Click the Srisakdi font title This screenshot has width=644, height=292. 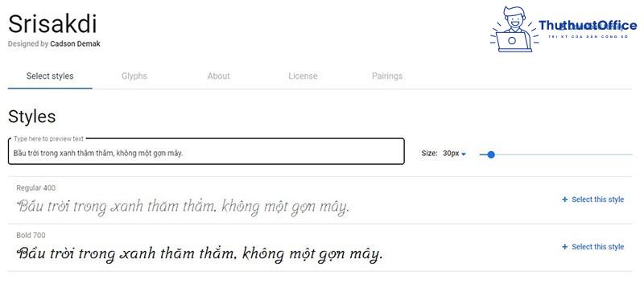click(x=52, y=24)
